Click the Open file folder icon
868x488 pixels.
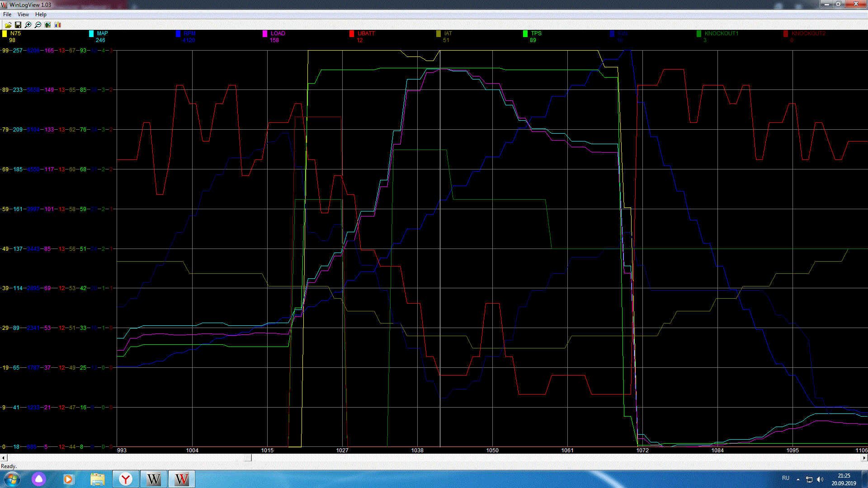point(8,25)
